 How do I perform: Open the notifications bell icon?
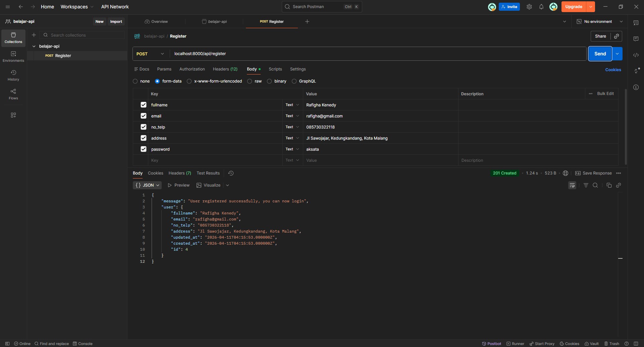pos(541,7)
